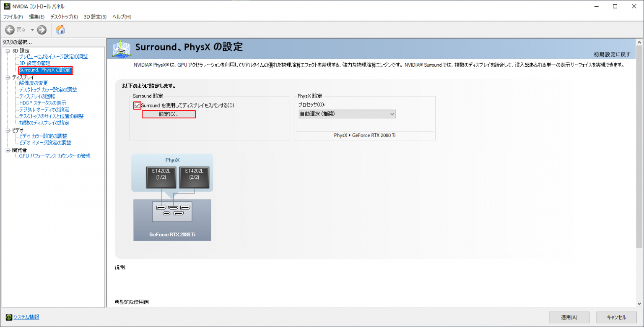Viewport: 644px width, 327px height.
Task: Select ビデオ カラー設定の調整 tree item
Action: 43,136
